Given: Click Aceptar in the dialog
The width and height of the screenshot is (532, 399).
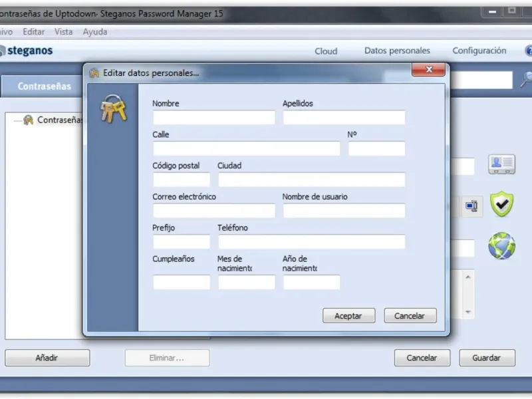Looking at the screenshot, I should [x=348, y=316].
